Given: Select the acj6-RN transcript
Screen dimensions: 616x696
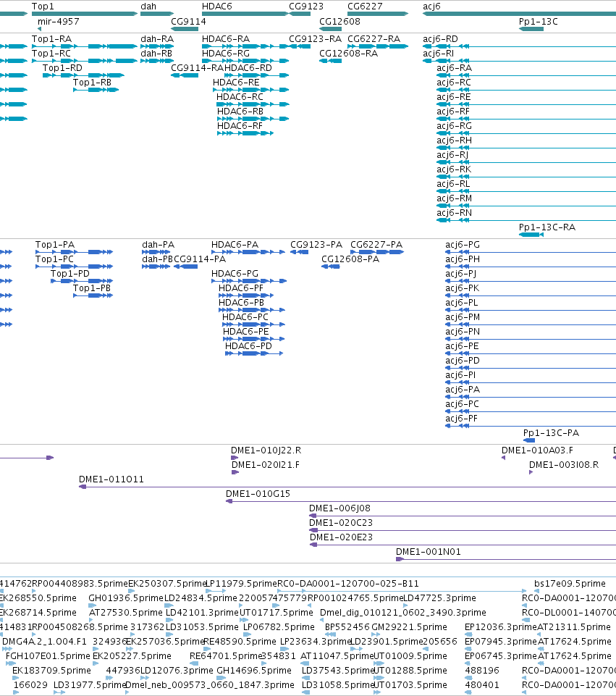Looking at the screenshot, I should [x=526, y=220].
